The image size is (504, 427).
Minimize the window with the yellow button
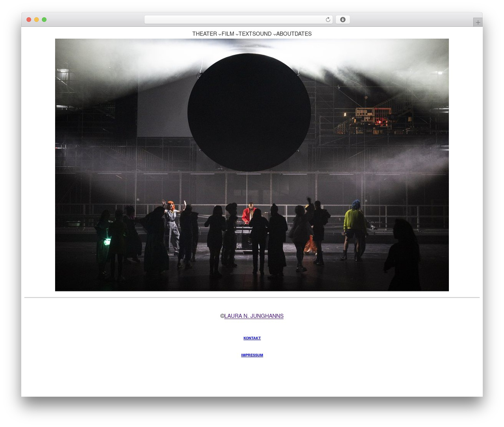[36, 20]
